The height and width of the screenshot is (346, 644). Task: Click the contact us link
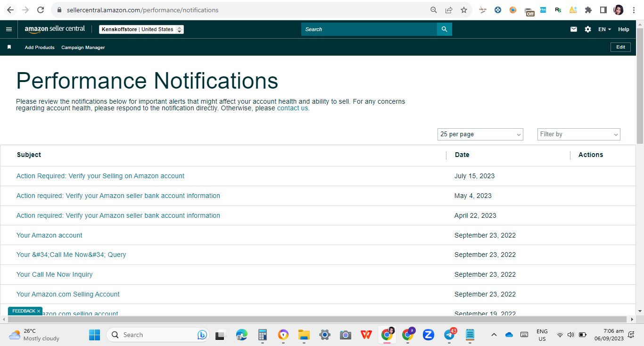[292, 108]
